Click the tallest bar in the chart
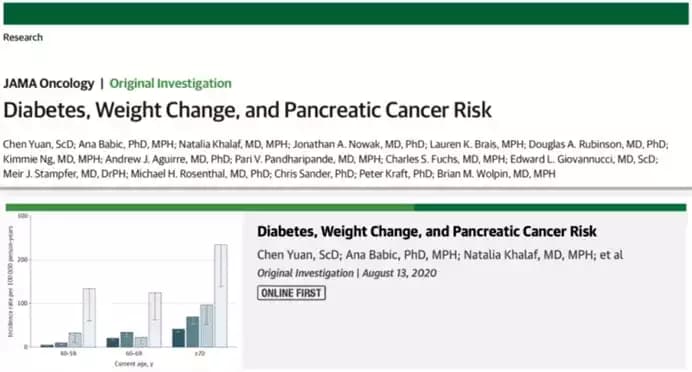 click(221, 296)
